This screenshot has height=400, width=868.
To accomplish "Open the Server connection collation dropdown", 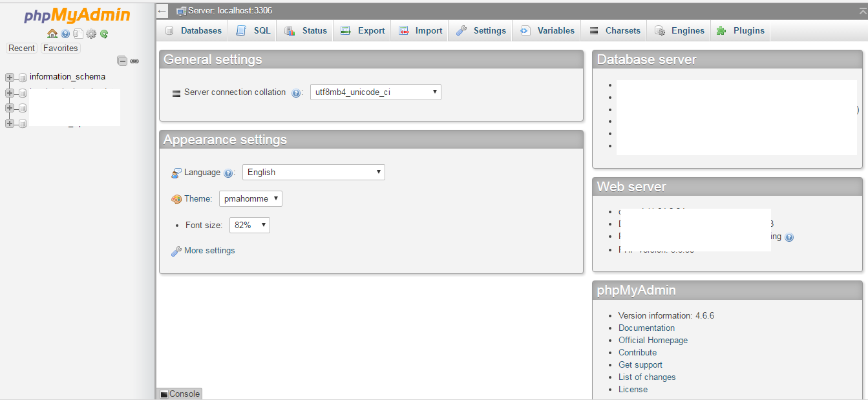I will click(x=376, y=92).
